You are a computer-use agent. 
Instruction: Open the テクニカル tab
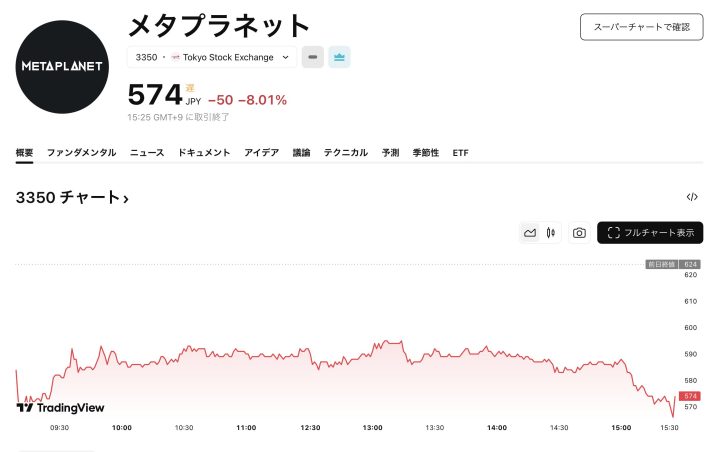click(346, 153)
